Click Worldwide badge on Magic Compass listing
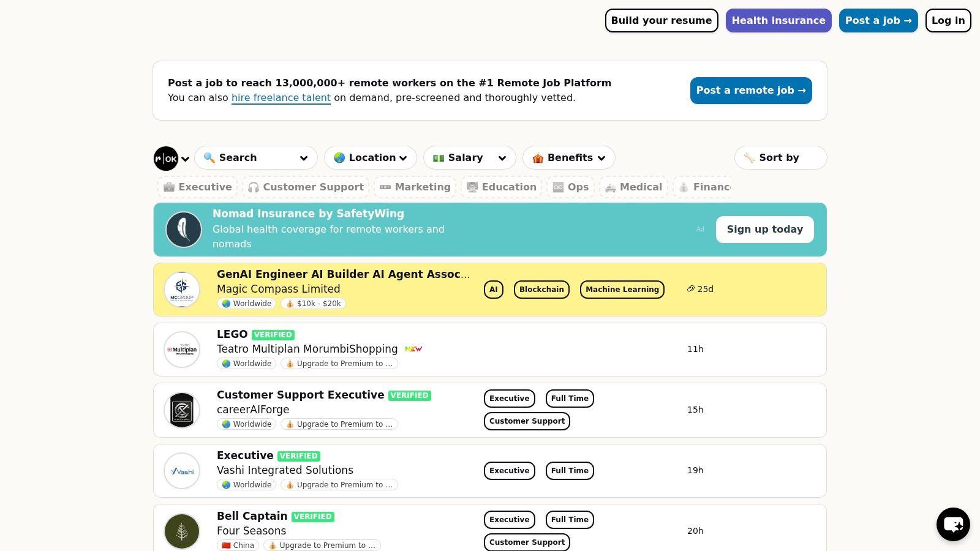Viewport: 980px width, 551px height. pyautogui.click(x=246, y=304)
